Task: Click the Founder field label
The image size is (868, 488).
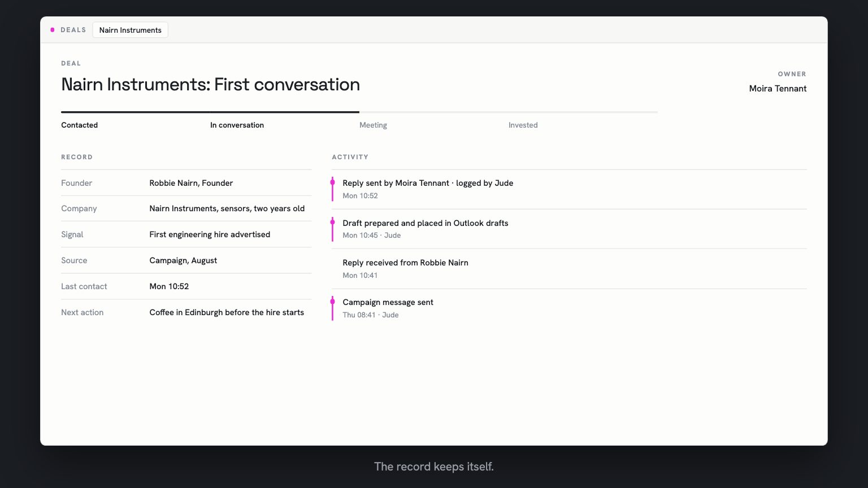Action: pyautogui.click(x=76, y=183)
